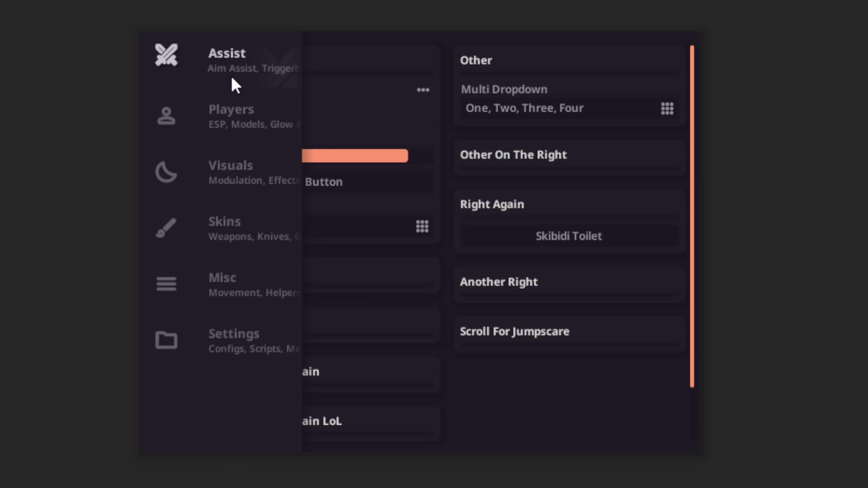Viewport: 868px width, 488px height.
Task: Open the folder icon next to Settings
Action: coord(166,340)
